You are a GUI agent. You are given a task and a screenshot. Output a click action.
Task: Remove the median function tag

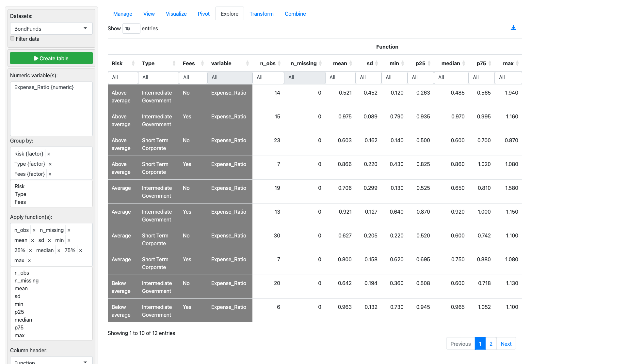[59, 250]
